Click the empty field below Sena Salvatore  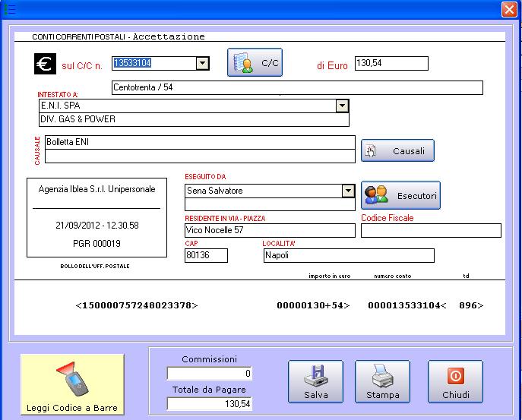270,204
